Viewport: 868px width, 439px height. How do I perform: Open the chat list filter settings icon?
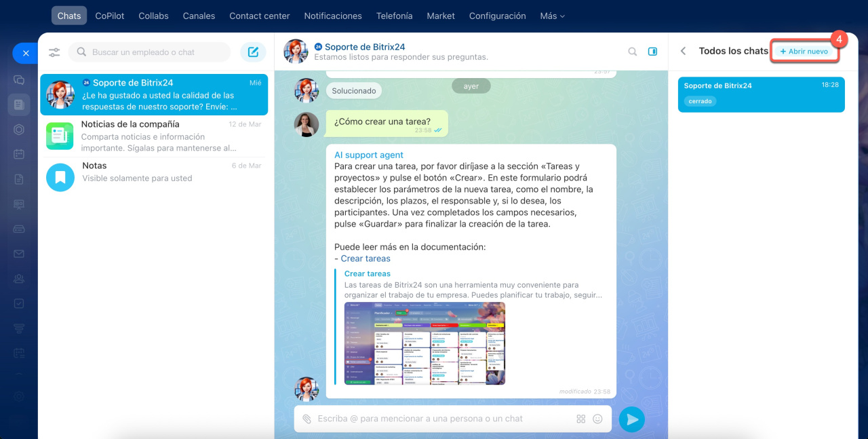[54, 52]
